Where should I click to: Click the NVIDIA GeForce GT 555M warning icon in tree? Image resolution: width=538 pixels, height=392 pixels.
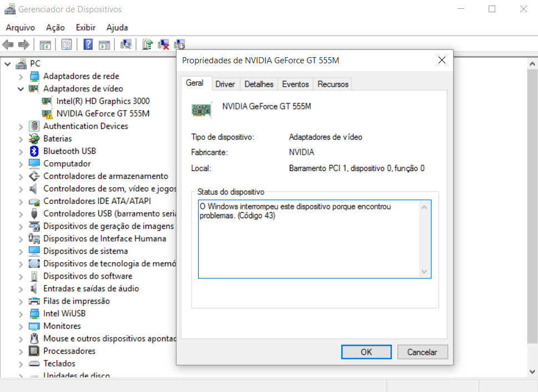click(47, 114)
